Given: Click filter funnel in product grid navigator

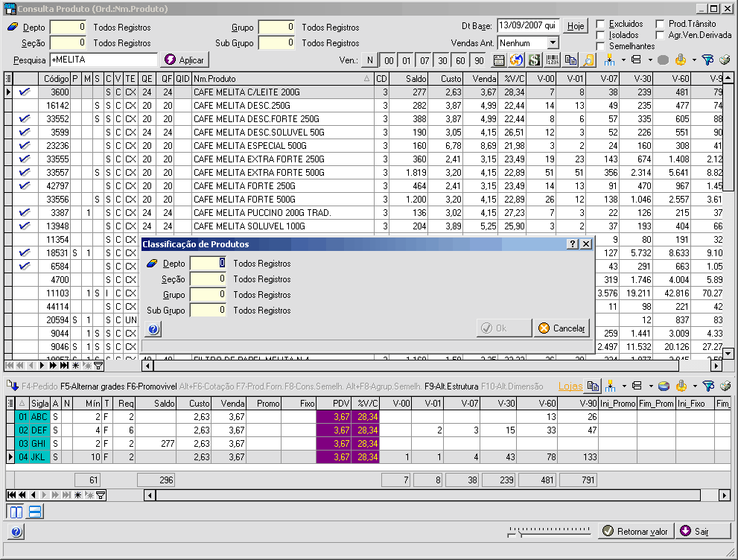Looking at the screenshot, I should pyautogui.click(x=98, y=365).
